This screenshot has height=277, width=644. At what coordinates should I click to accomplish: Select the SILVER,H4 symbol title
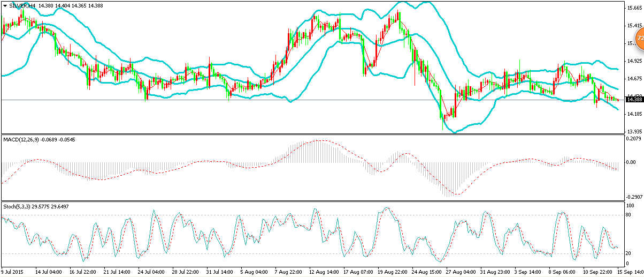point(23,5)
